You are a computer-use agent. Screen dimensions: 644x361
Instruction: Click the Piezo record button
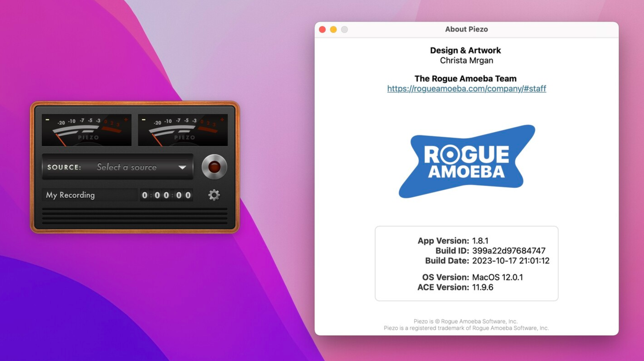(x=215, y=167)
